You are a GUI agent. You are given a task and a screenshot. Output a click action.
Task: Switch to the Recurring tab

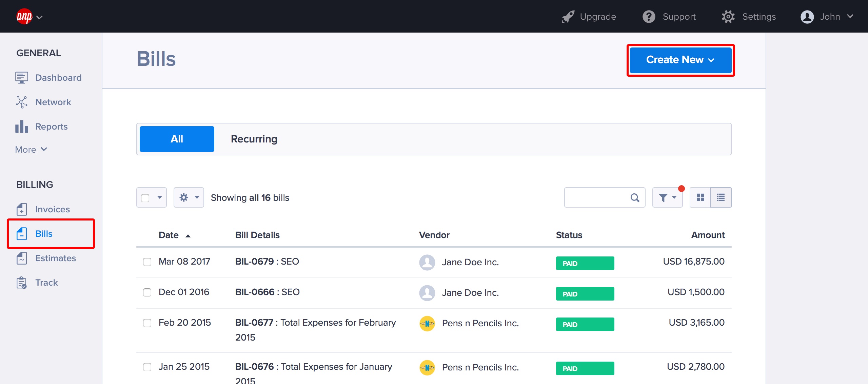point(254,139)
